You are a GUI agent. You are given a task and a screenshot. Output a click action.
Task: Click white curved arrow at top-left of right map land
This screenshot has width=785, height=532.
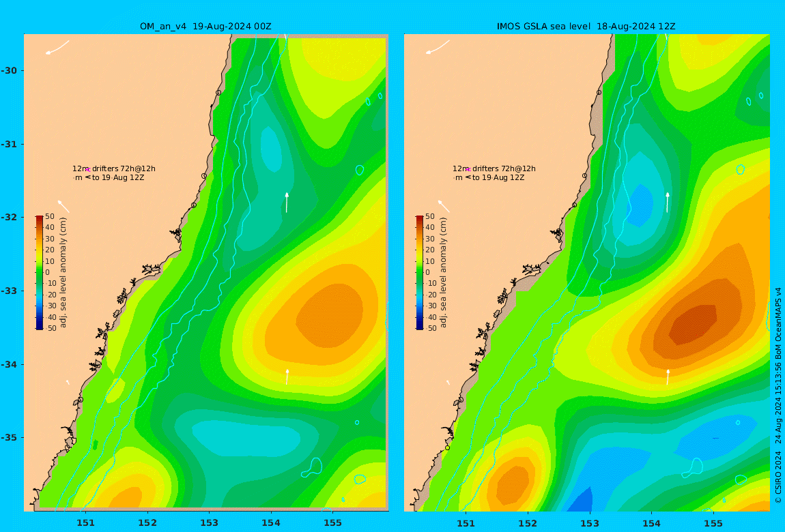coord(438,48)
